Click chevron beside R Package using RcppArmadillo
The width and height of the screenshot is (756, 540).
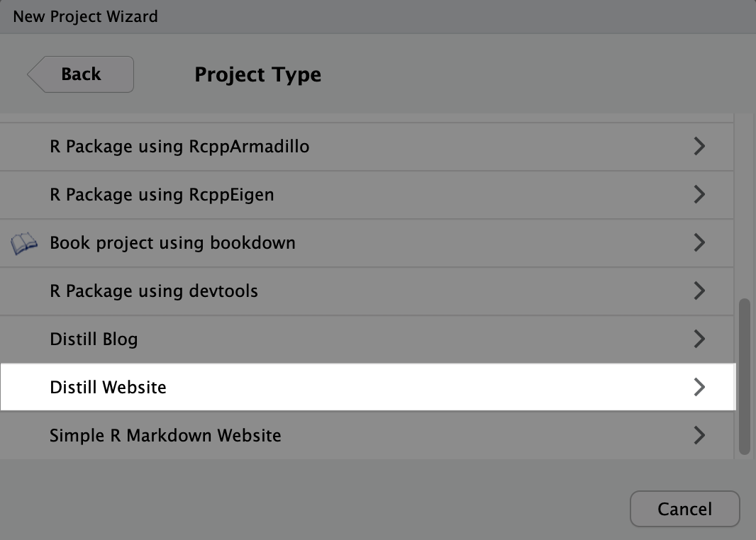click(699, 147)
